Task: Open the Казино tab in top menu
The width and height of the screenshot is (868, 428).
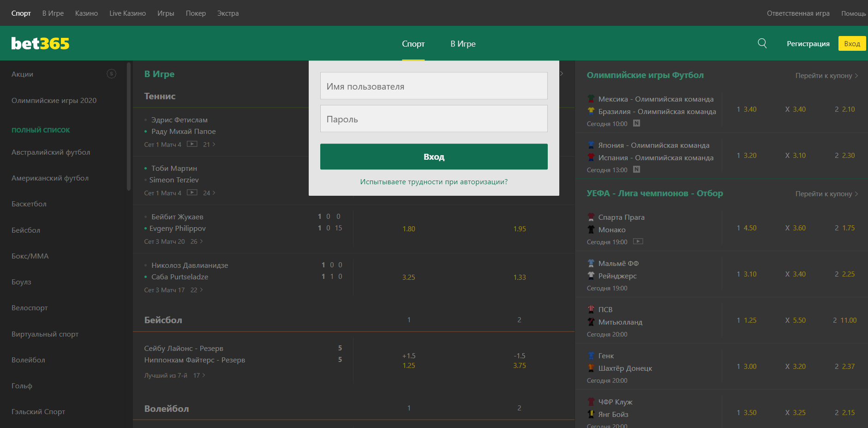Action: coord(86,13)
